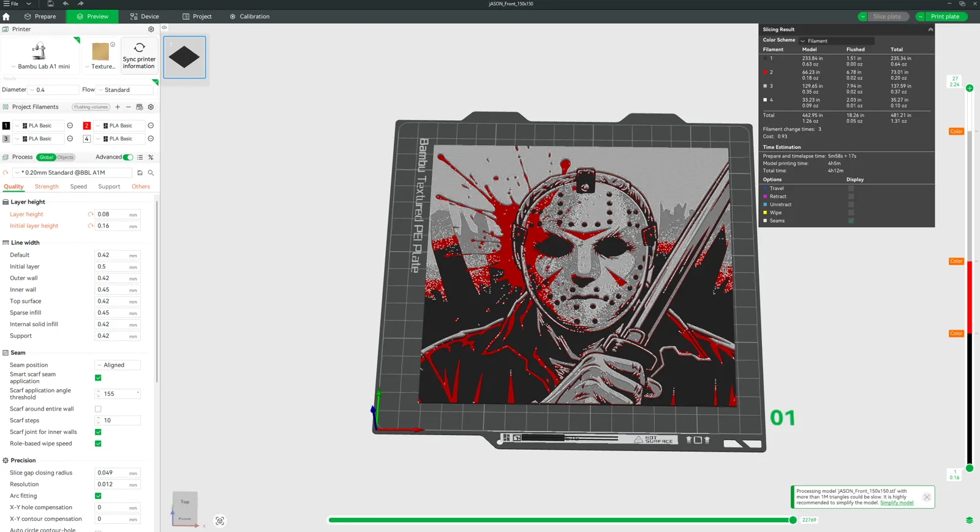Enable Travel display checkbox

851,189
